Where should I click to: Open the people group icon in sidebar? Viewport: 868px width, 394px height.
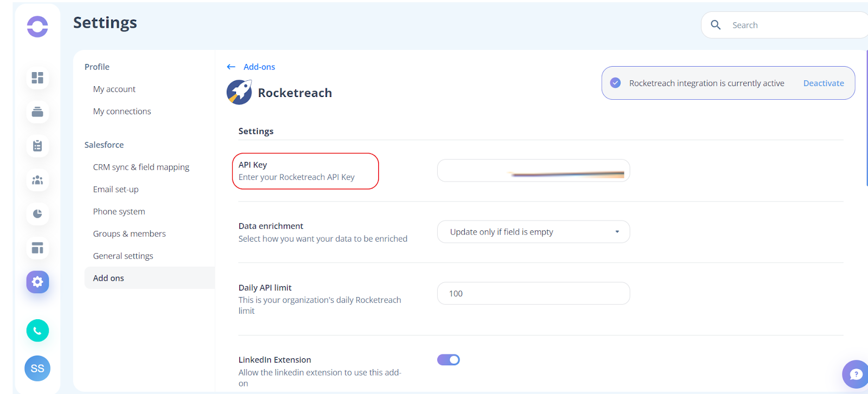[x=37, y=180]
